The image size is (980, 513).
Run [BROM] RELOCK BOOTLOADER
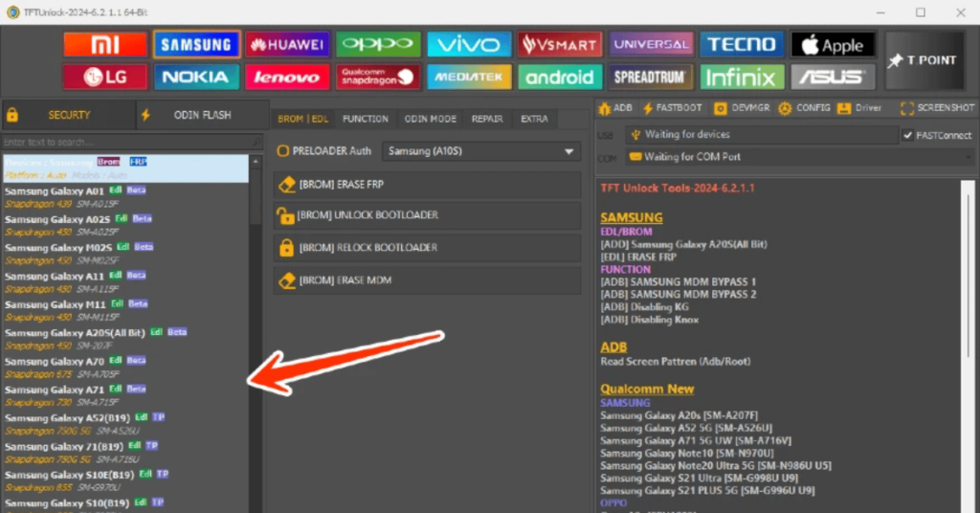pyautogui.click(x=428, y=248)
